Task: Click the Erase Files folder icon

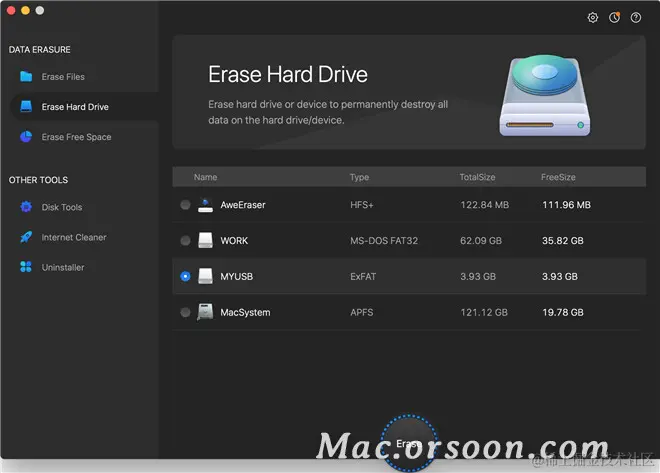Action: (26, 77)
